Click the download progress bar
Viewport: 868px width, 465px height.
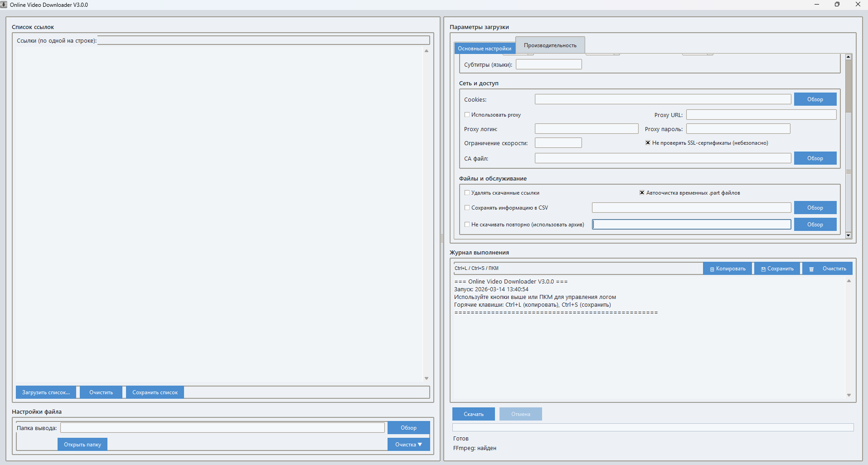tap(653, 427)
